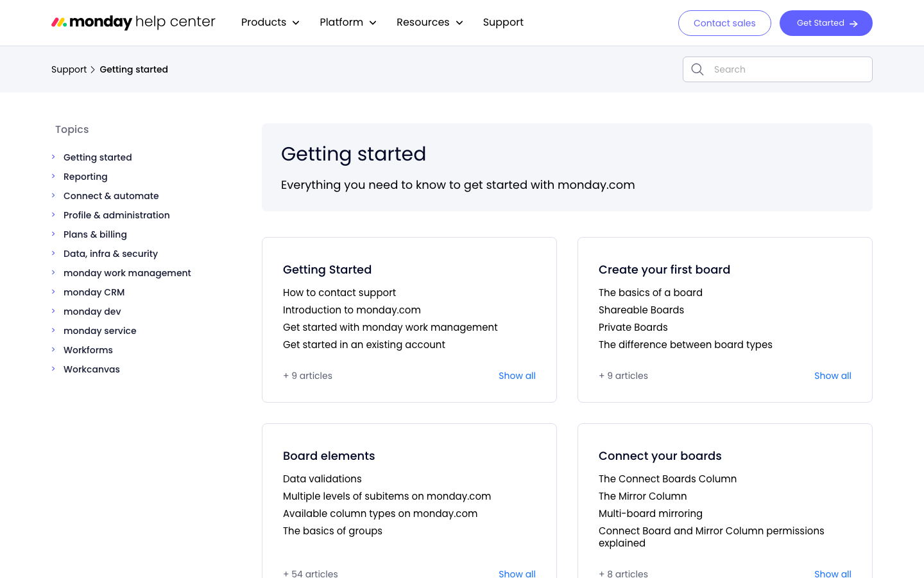
Task: Open Board elements card heading
Action: (x=329, y=456)
